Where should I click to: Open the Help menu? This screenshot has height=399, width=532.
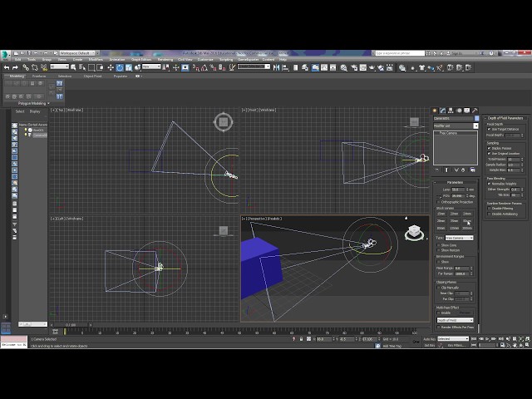[x=283, y=59]
